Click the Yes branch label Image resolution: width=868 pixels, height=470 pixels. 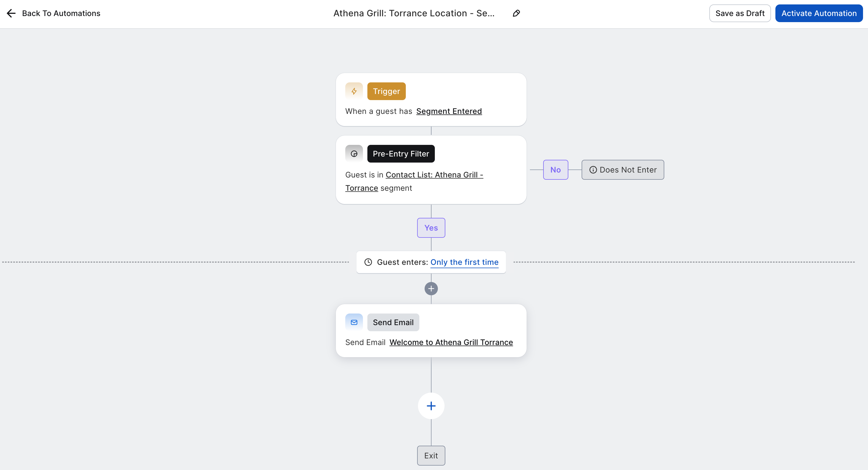[x=431, y=228]
